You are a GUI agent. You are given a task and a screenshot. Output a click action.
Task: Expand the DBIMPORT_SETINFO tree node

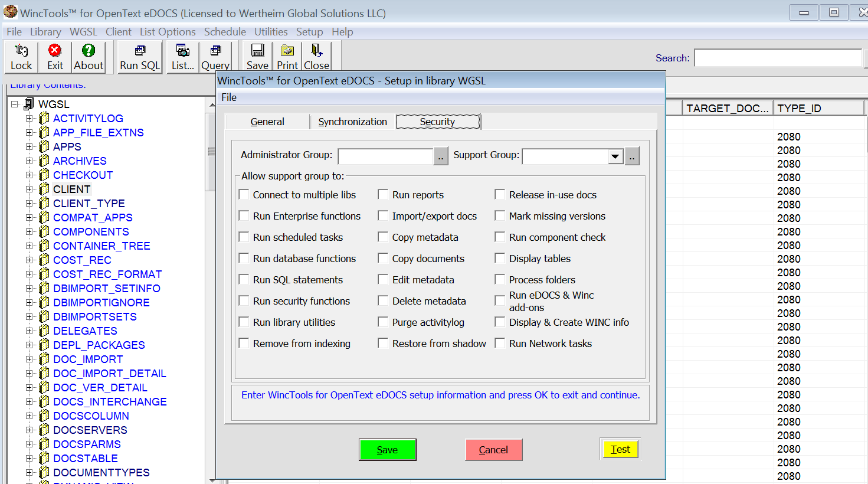(29, 289)
